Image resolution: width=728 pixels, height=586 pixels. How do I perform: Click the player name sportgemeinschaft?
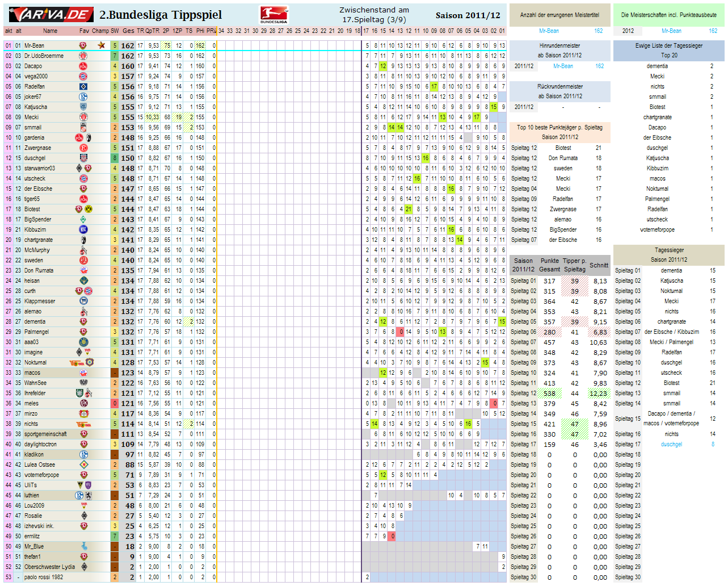click(45, 434)
